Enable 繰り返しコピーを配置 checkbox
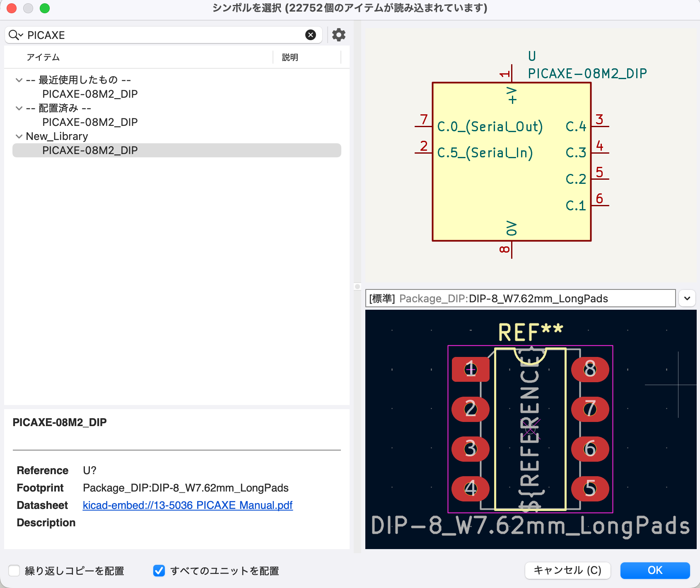The image size is (700, 588). pyautogui.click(x=14, y=571)
